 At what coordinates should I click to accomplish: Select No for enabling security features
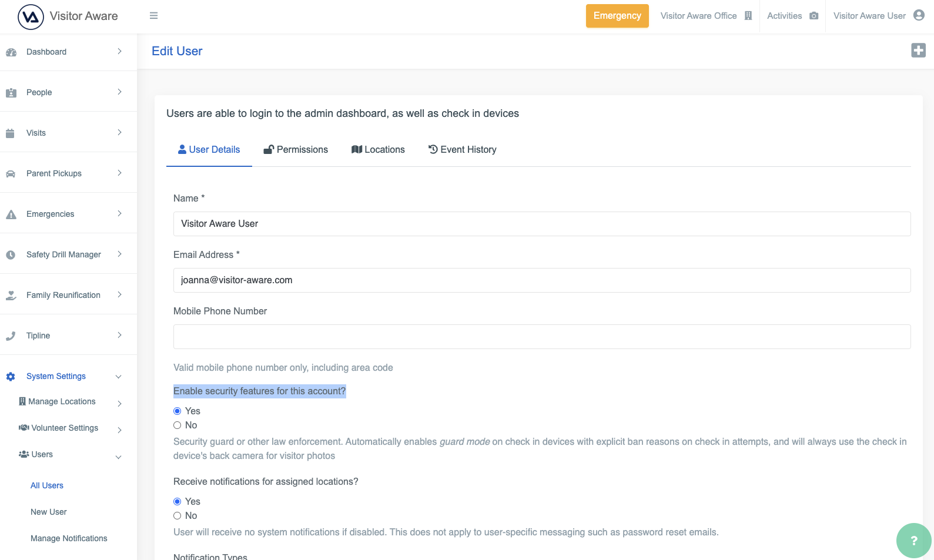click(177, 425)
